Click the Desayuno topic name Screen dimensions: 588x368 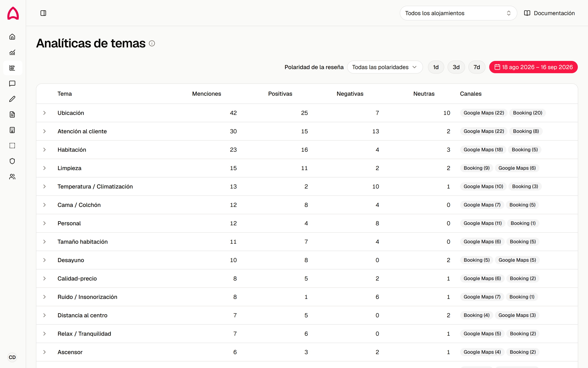(x=71, y=260)
